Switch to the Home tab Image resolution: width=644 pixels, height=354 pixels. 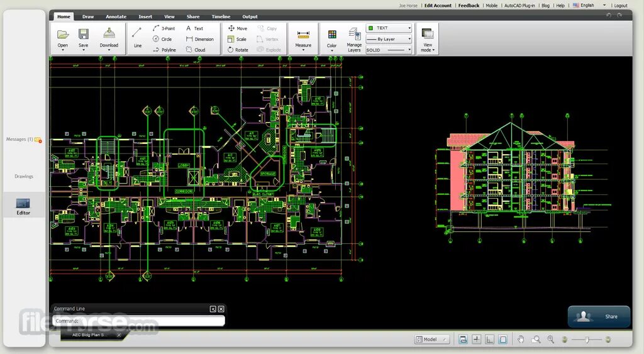pos(64,16)
